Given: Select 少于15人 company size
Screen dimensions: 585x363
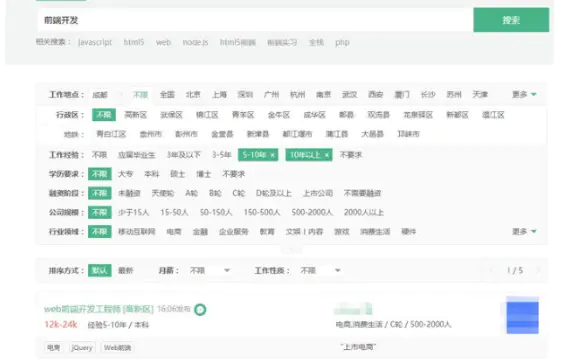Looking at the screenshot, I should point(134,213).
